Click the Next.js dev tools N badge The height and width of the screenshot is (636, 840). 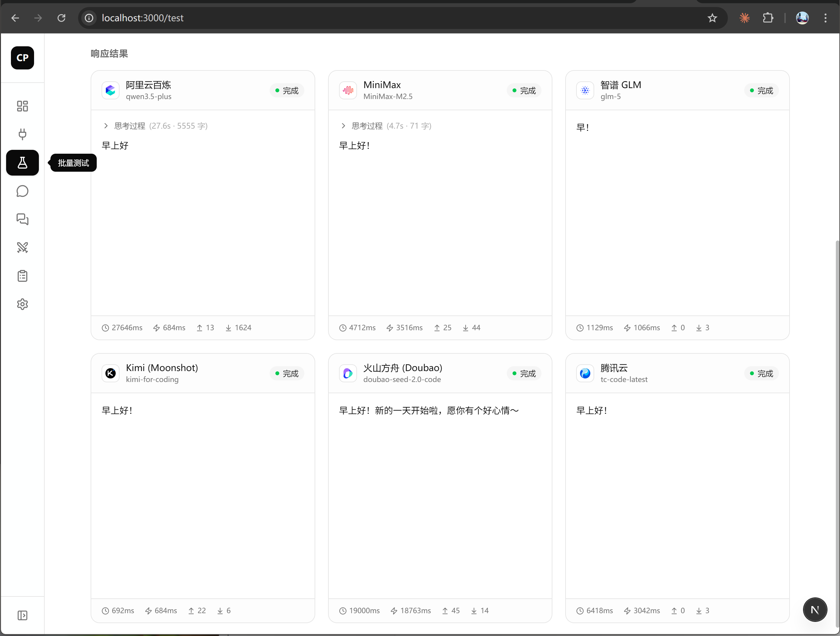coord(815,609)
